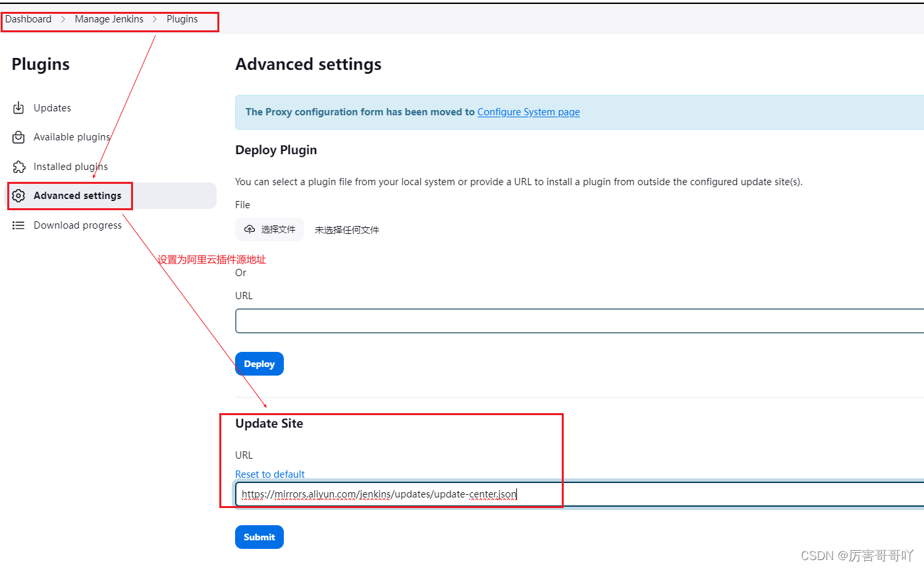Image resolution: width=924 pixels, height=568 pixels.
Task: Click the upload-cloud icon on 选择文件 button
Action: coord(250,229)
